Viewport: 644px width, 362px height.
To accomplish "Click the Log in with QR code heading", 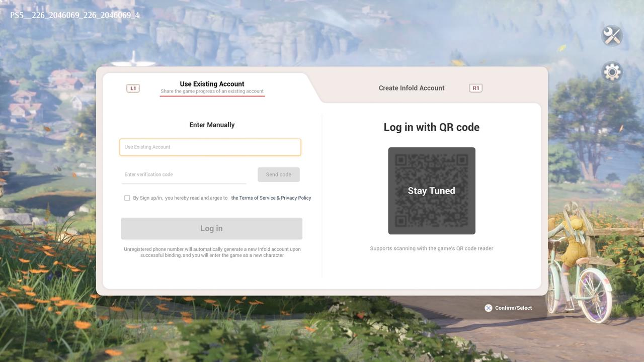I will (x=431, y=127).
